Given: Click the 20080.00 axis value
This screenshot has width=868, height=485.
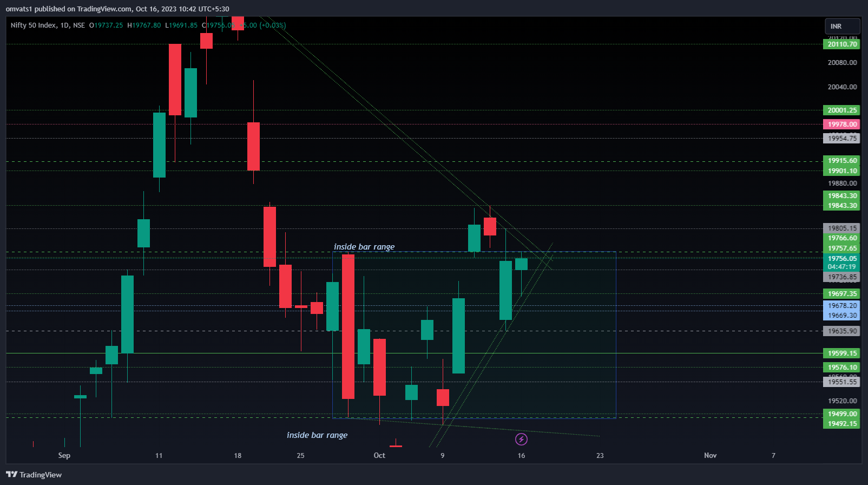Looking at the screenshot, I should pos(842,63).
